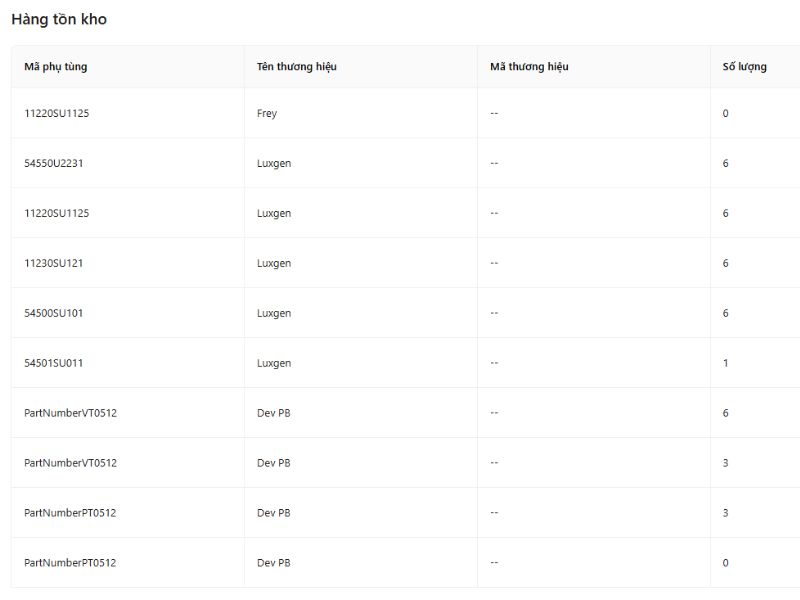The height and width of the screenshot is (600, 800).
Task: Click brand code dash in row 54501SU011
Action: [x=494, y=363]
